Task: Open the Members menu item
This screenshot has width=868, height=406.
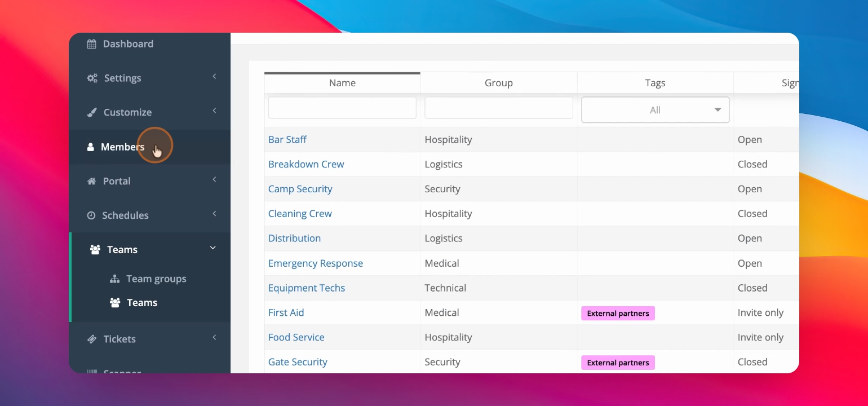Action: 149,147
